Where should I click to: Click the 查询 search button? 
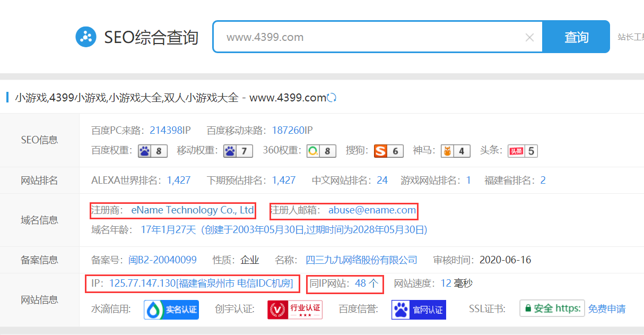tap(576, 37)
